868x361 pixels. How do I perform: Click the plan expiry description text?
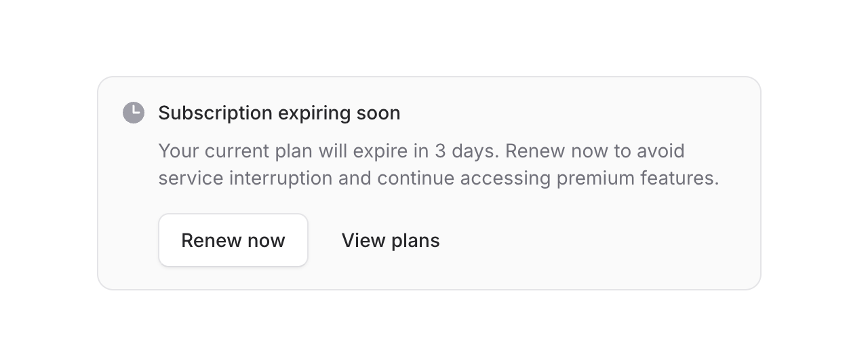coord(438,164)
